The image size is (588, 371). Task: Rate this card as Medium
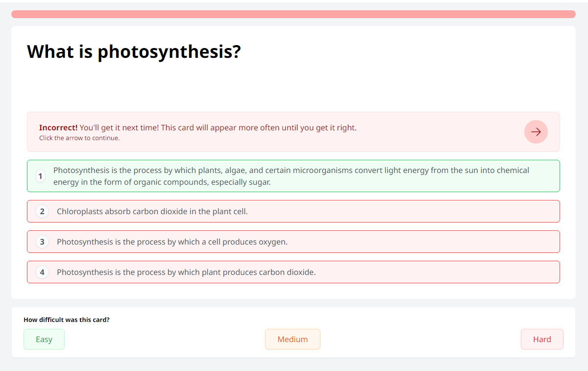click(x=293, y=339)
